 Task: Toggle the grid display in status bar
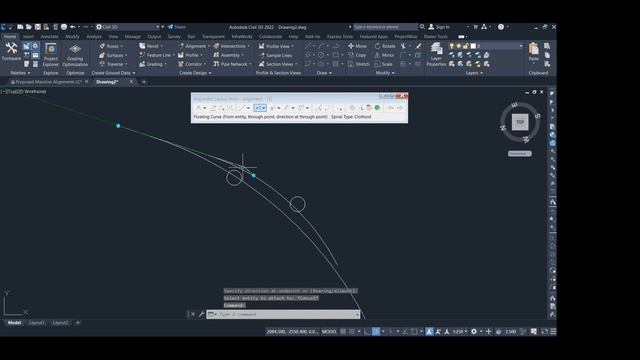coord(343,331)
